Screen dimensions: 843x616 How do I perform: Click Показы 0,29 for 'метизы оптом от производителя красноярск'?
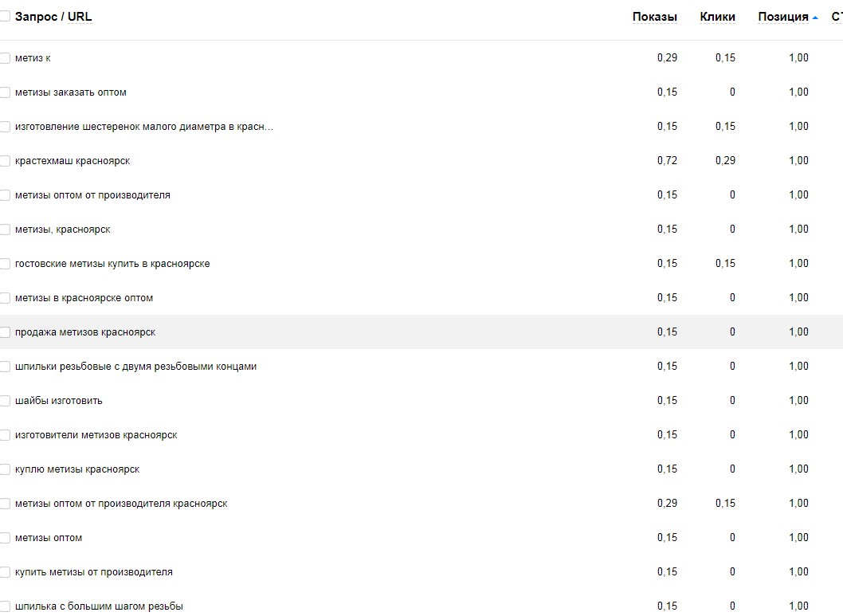click(667, 504)
